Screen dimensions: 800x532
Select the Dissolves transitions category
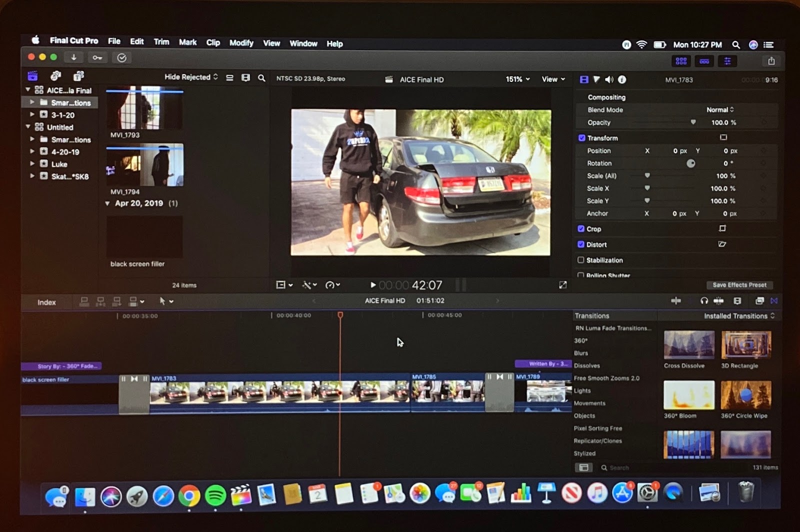click(x=586, y=366)
